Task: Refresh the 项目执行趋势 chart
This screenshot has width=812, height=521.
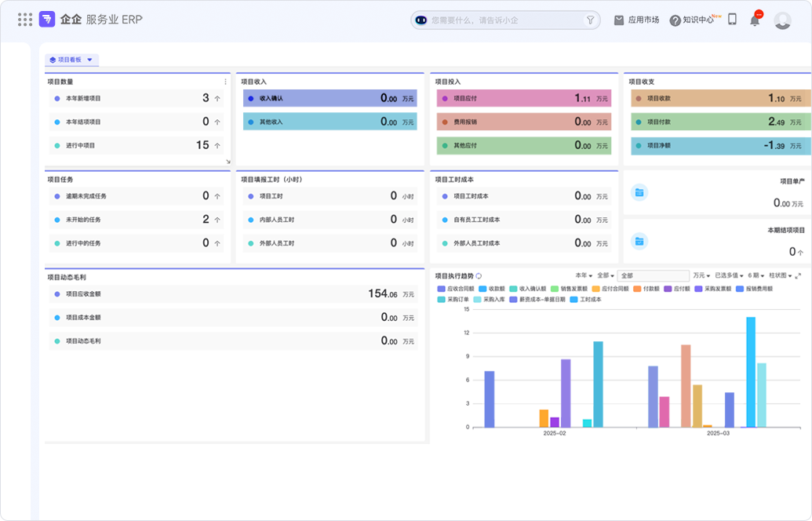Action: [479, 276]
